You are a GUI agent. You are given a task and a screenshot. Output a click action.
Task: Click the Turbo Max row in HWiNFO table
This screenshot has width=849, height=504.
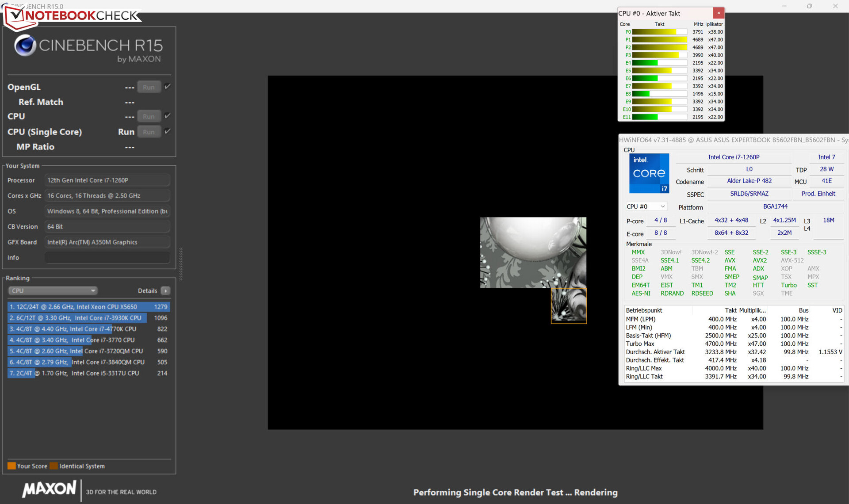[x=734, y=344]
